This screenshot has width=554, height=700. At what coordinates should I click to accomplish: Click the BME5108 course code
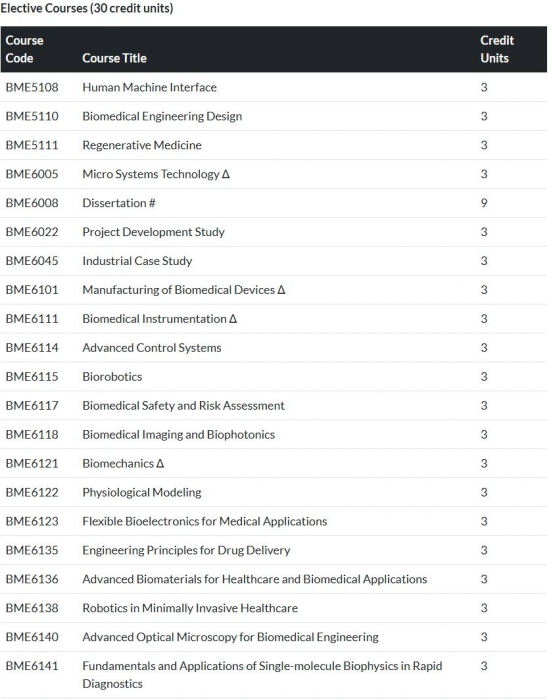tap(32, 87)
